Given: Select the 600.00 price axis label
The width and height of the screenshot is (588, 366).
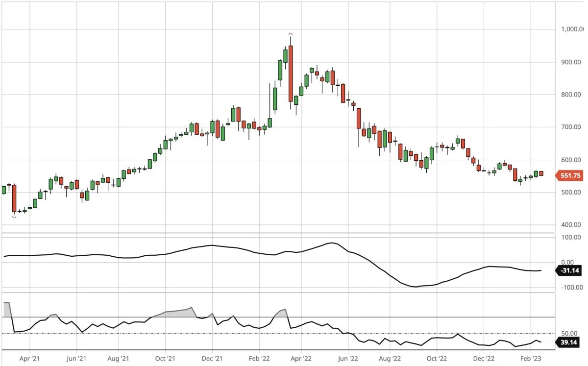Looking at the screenshot, I should point(571,160).
